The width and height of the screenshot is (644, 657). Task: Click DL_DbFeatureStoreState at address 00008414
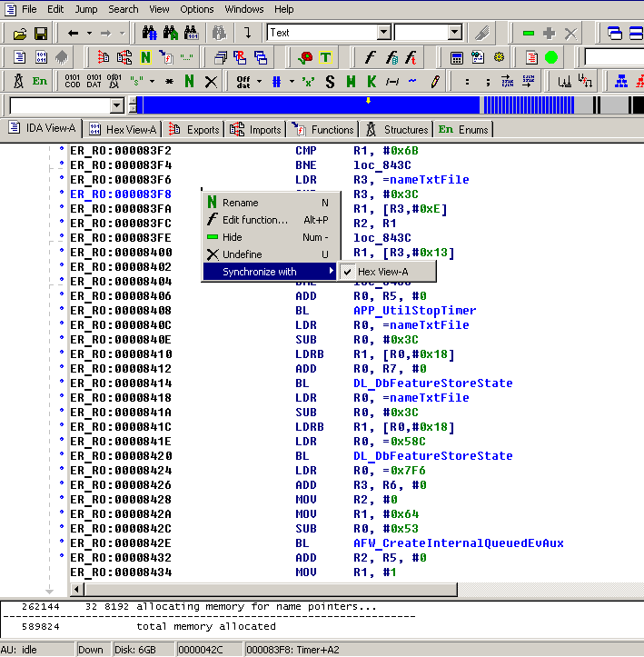click(433, 383)
